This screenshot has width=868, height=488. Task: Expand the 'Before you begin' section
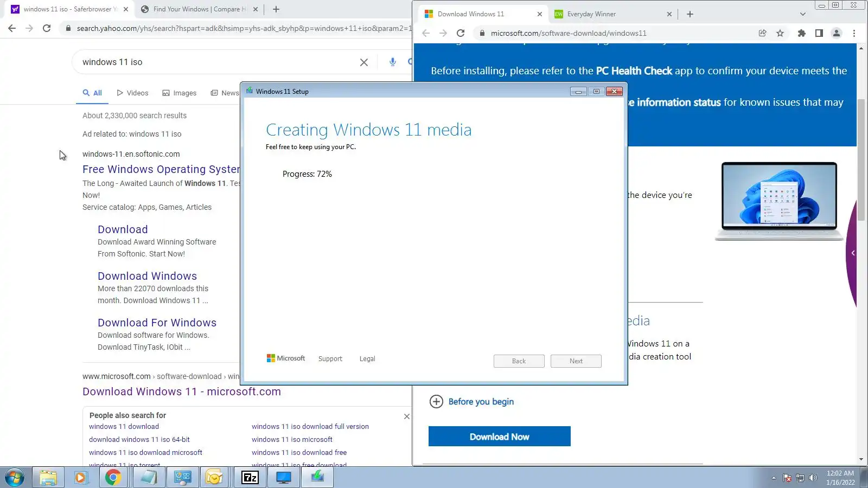coord(471,402)
